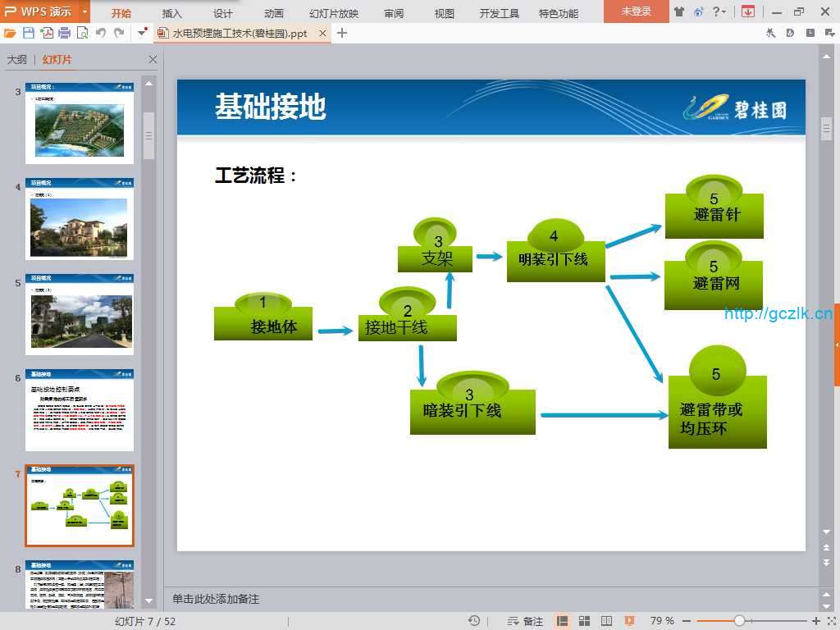Viewport: 840px width, 630px height.
Task: Click the Open folder icon in quick toolbar
Action: [x=10, y=33]
